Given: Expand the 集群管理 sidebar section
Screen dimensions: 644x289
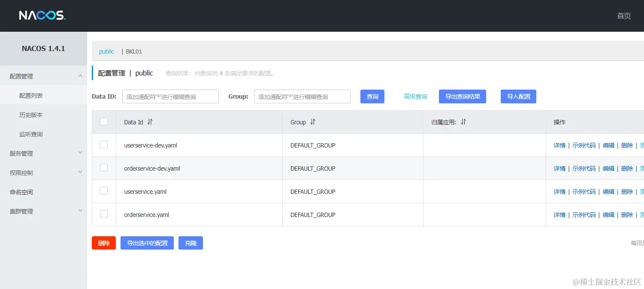Looking at the screenshot, I should [43, 211].
